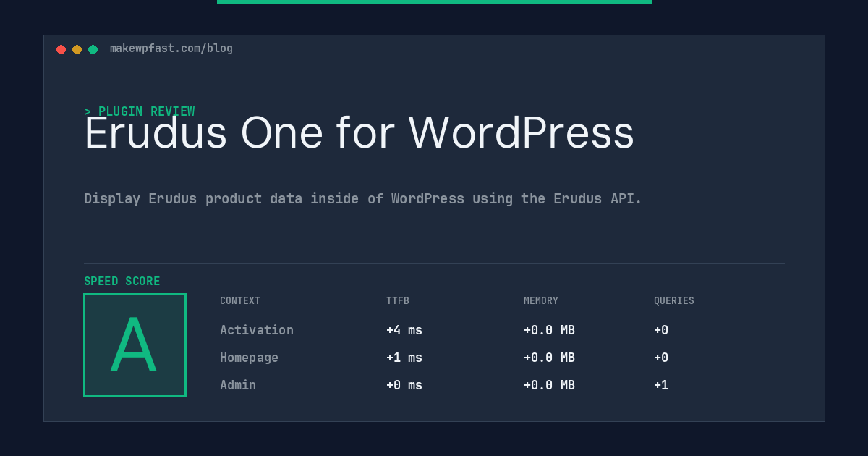The height and width of the screenshot is (456, 868).
Task: Click the '+4 ms' Activation TTFB value
Action: tap(404, 330)
